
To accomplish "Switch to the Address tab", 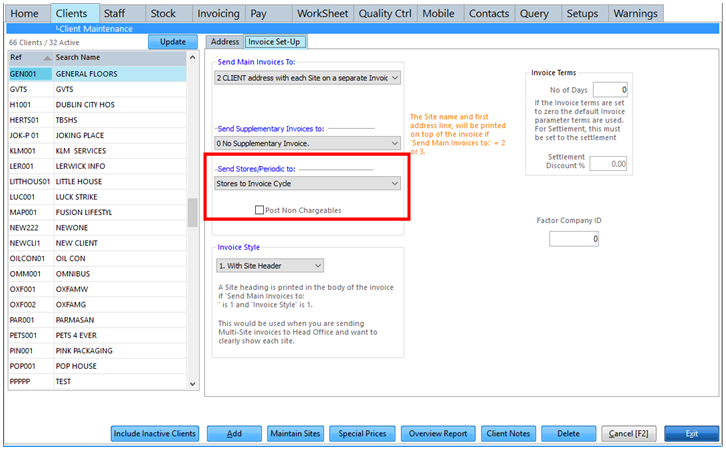I will [x=225, y=42].
